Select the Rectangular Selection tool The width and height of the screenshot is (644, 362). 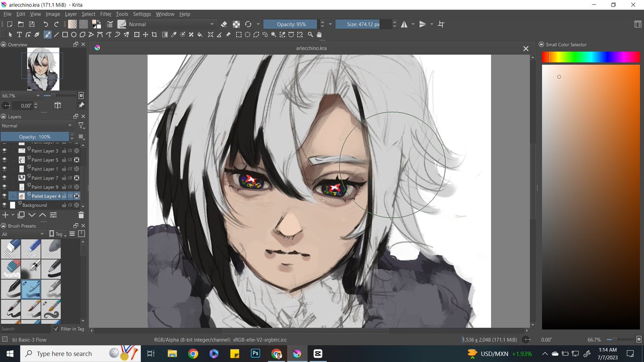[x=239, y=35]
